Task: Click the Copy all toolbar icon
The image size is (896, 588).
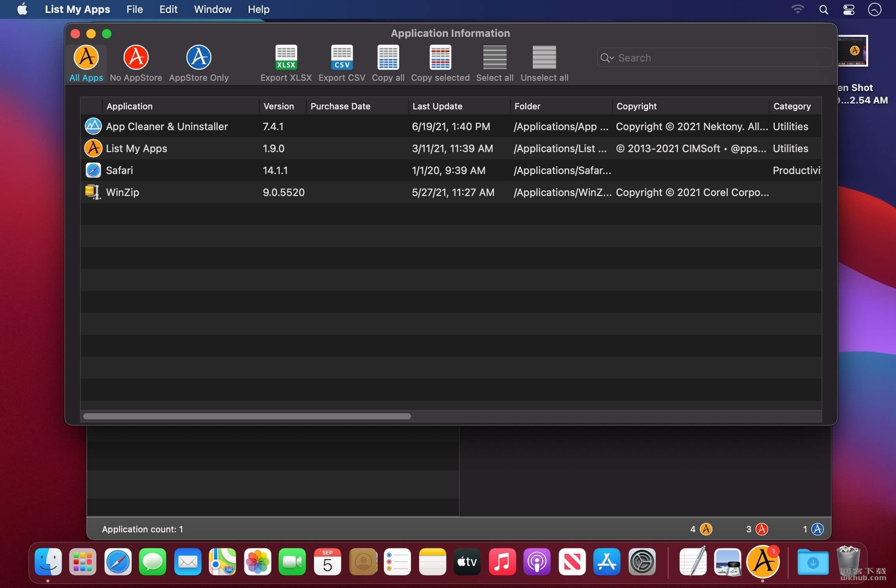Action: click(x=388, y=57)
